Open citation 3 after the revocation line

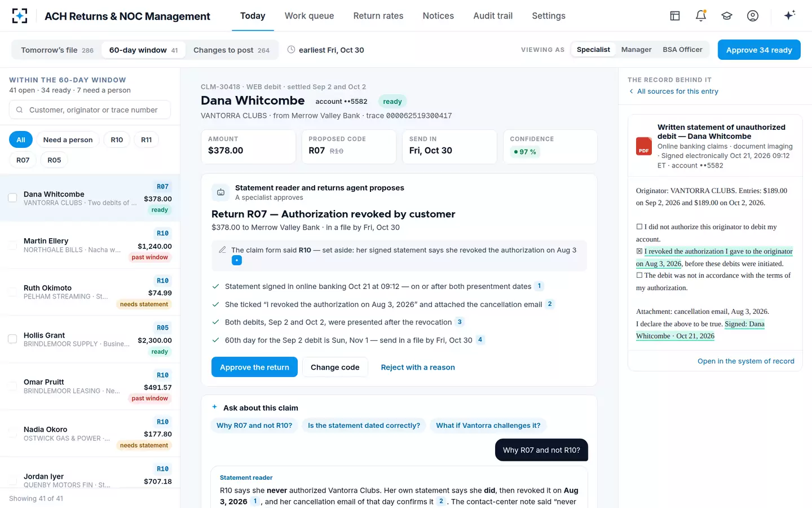point(460,322)
